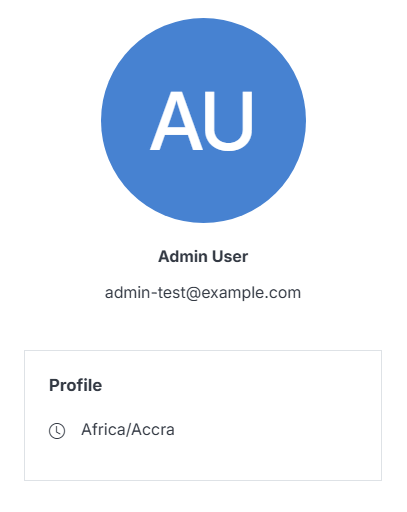The image size is (407, 512).
Task: Click the Profile card's top border
Action: (x=203, y=351)
